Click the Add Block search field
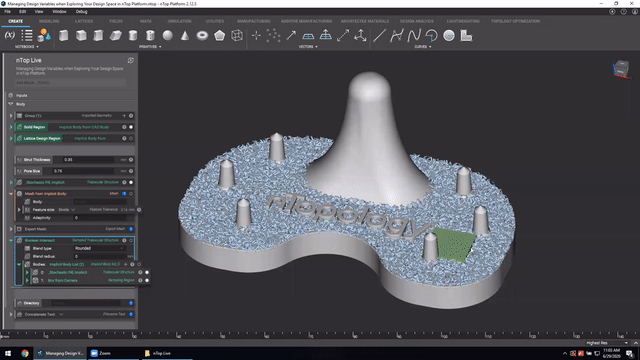 [71, 83]
